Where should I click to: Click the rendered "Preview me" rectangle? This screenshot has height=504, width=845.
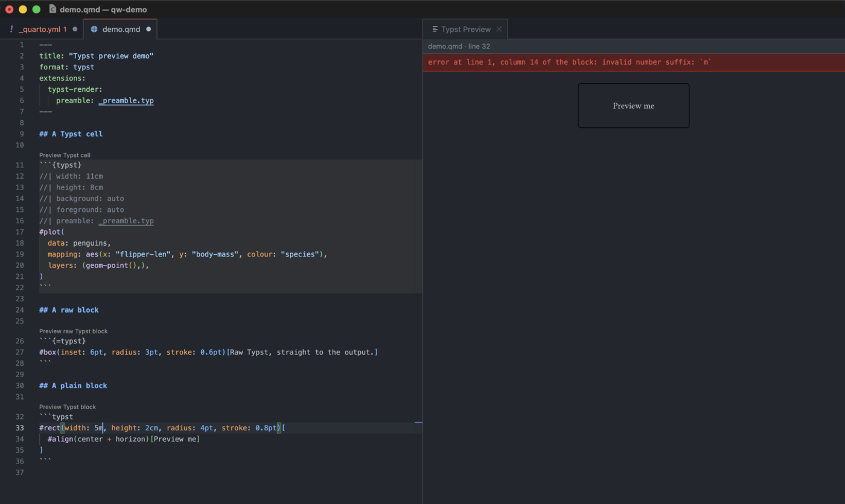633,106
